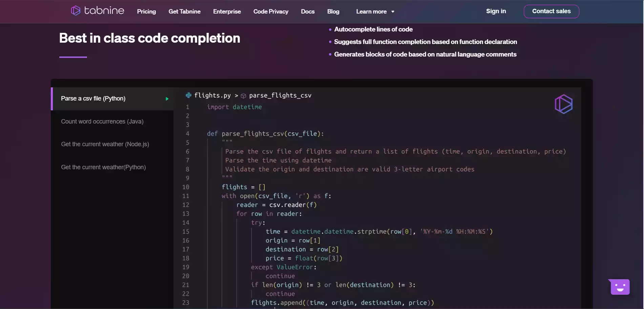The width and height of the screenshot is (644, 309).
Task: Select Get the current weather (Node.js) example
Action: [x=105, y=144]
